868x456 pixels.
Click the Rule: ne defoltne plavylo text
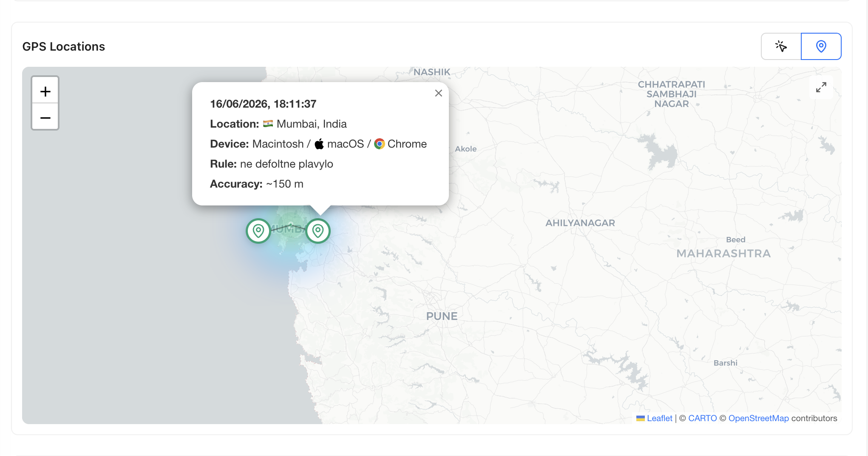[x=272, y=164]
